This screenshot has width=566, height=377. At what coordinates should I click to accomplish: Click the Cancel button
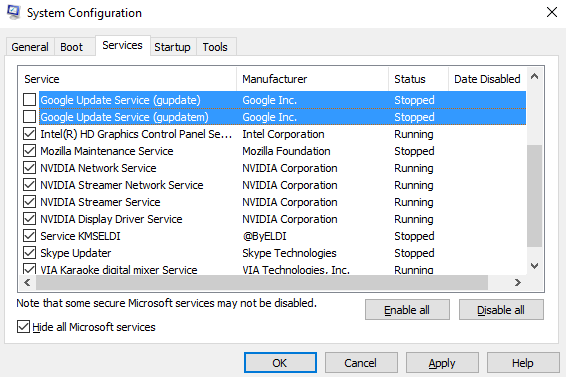click(x=361, y=363)
